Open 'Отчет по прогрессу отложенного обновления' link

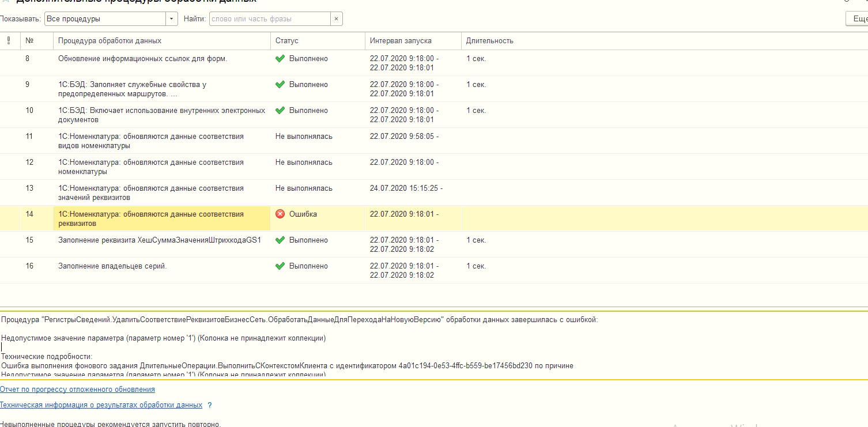(77, 390)
